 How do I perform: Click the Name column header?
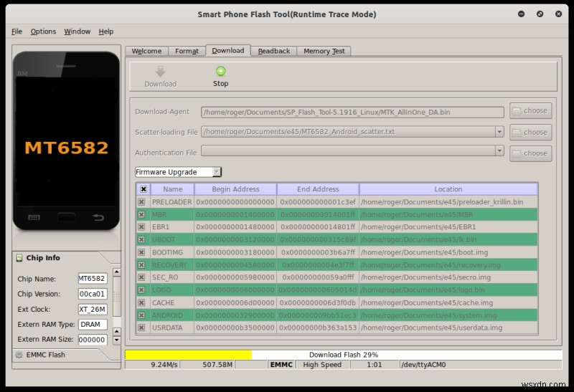click(172, 189)
